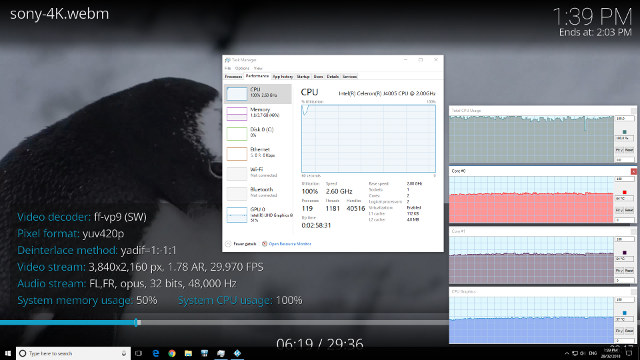640x360 pixels.
Task: Click the Windows search box
Action: pos(73,353)
